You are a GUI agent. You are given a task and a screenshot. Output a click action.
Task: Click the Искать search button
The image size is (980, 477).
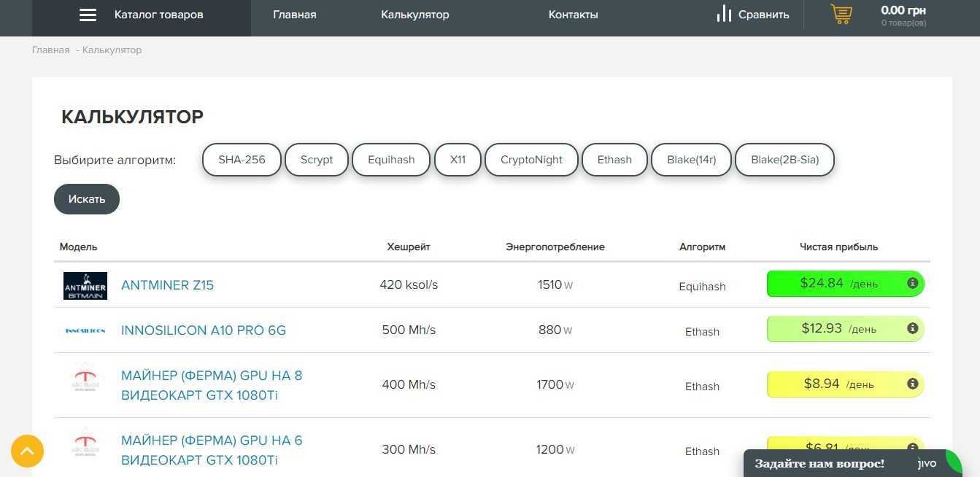pos(87,199)
